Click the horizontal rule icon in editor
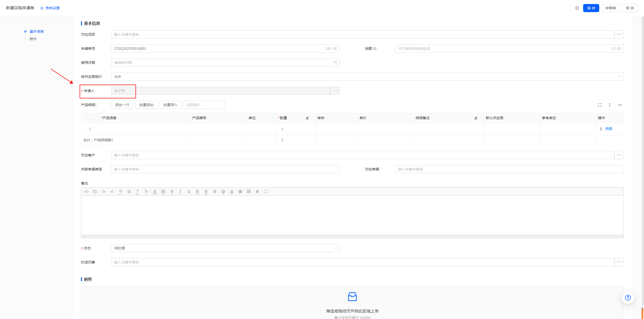The width and height of the screenshot is (644, 319). click(232, 192)
